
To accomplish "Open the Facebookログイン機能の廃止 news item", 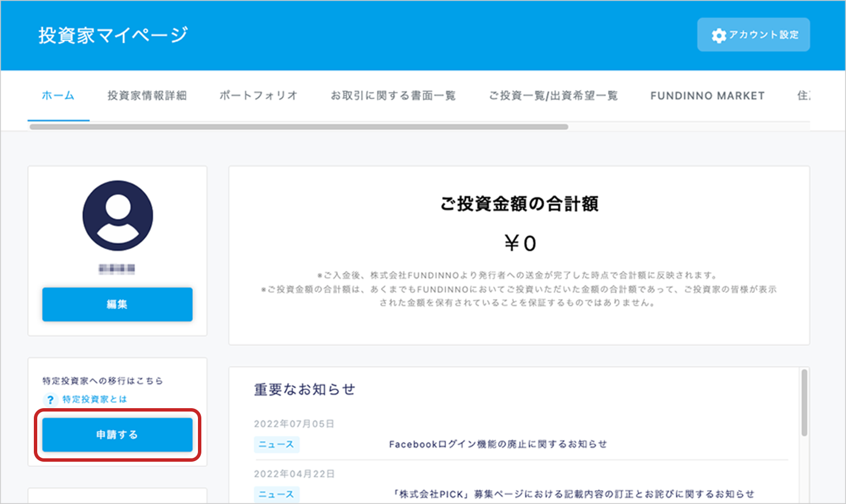I will [x=497, y=444].
